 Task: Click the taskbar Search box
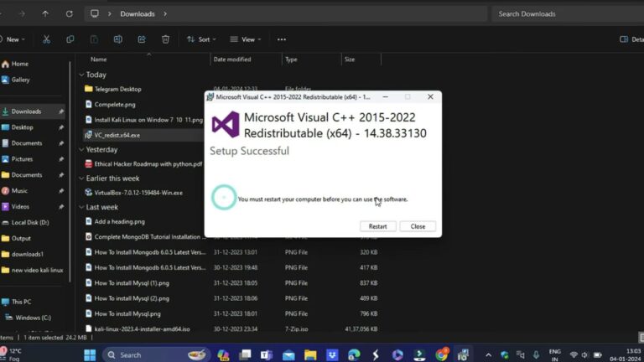coord(155,354)
